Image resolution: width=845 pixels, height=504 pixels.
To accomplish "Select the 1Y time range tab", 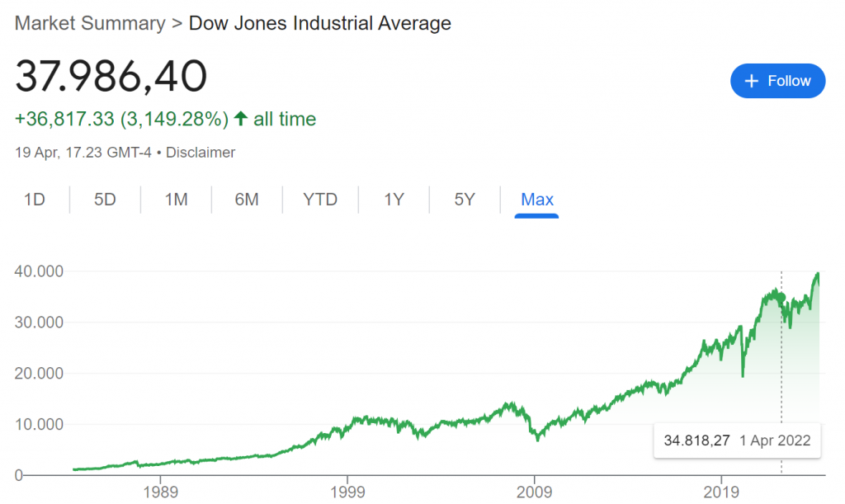I will 394,200.
